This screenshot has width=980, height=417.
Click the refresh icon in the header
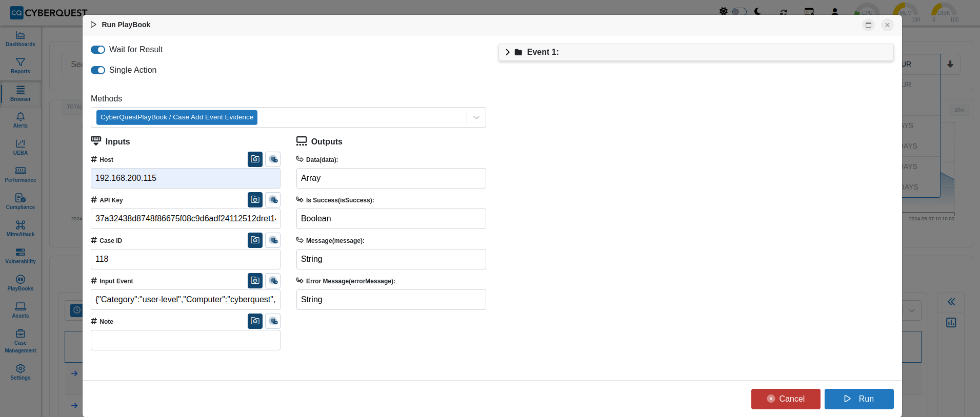point(784,12)
